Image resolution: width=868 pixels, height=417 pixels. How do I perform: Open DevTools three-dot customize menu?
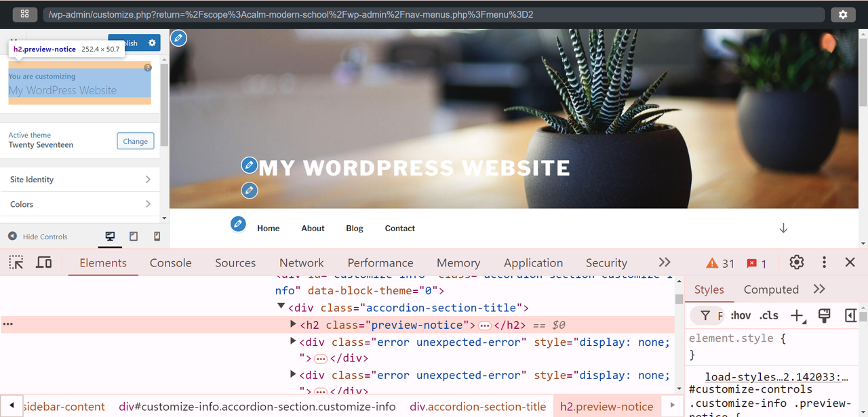coord(824,262)
